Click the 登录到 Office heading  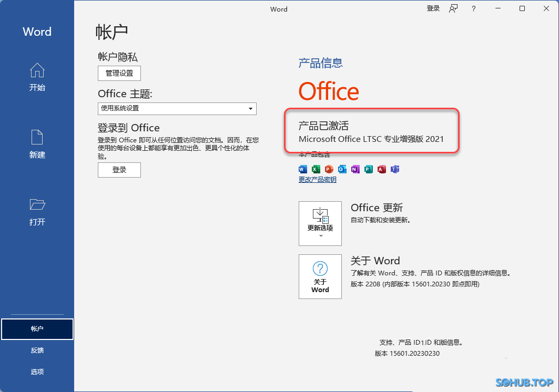point(129,128)
